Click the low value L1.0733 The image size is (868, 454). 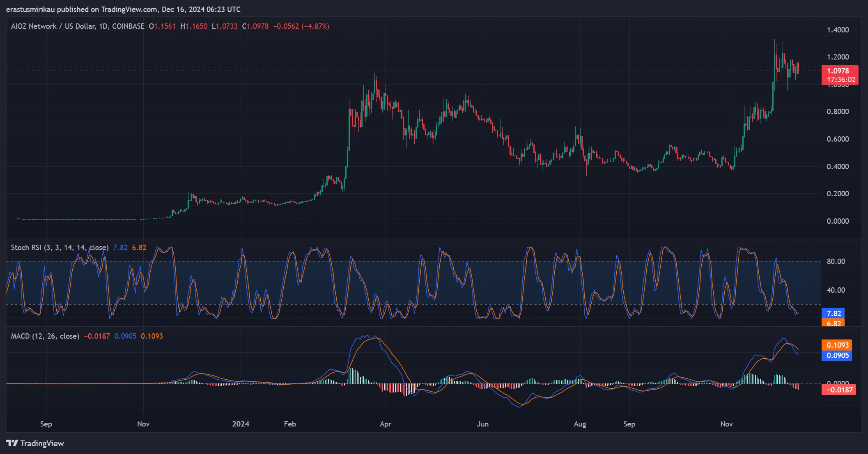[x=225, y=26]
